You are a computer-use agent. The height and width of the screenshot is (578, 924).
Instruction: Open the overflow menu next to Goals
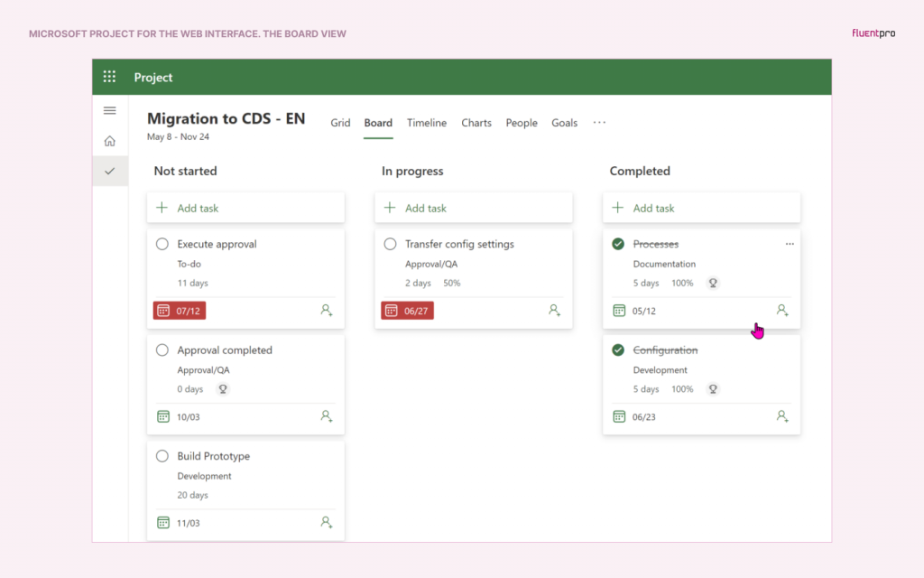599,122
